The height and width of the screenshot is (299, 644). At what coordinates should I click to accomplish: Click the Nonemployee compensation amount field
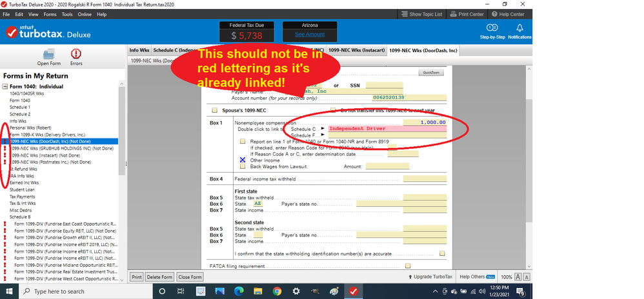(424, 122)
